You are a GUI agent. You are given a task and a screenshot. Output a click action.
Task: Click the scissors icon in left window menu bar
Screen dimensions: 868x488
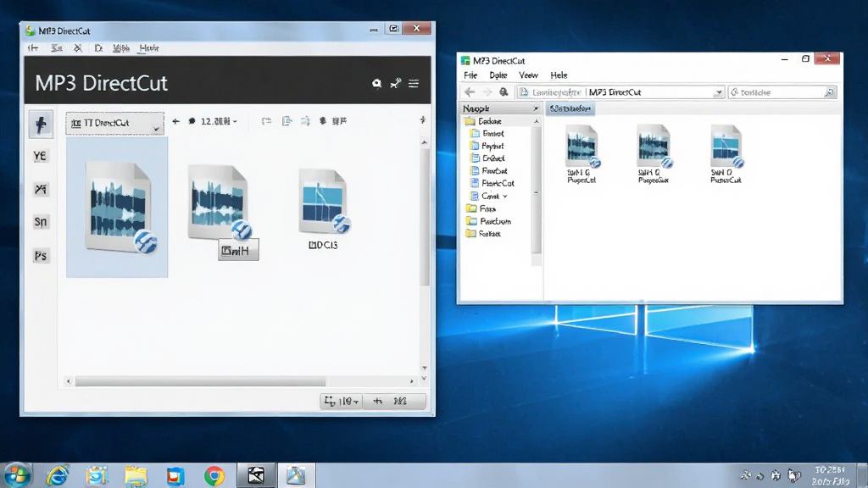click(x=78, y=48)
